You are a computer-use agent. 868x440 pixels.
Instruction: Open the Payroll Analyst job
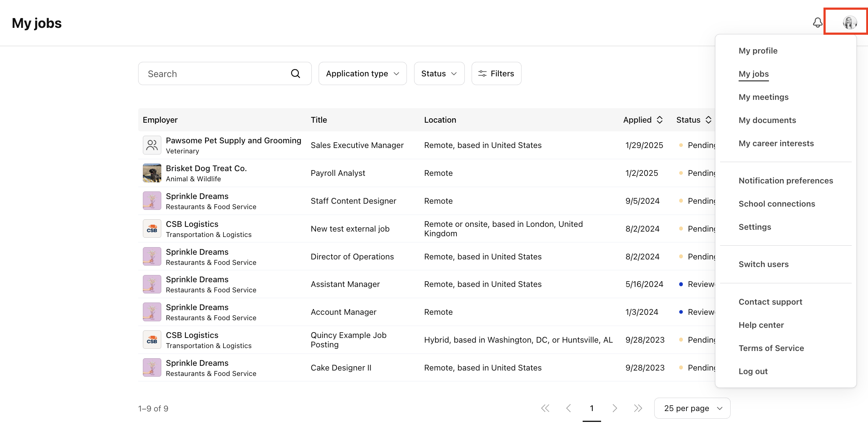(x=338, y=173)
